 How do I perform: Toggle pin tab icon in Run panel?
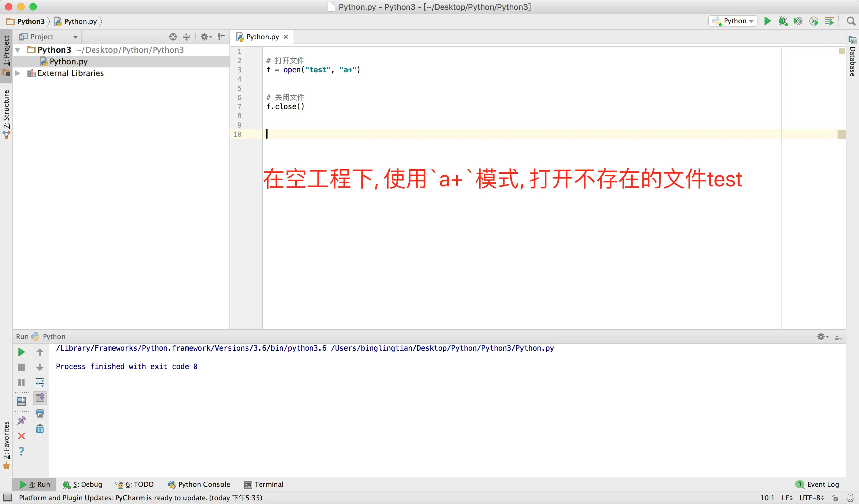pyautogui.click(x=21, y=421)
